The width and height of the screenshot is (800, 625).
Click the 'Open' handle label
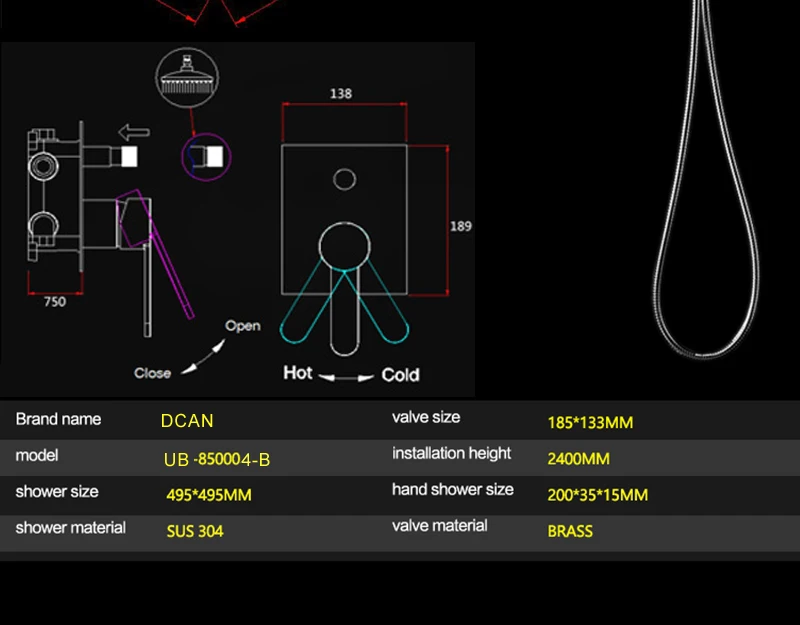click(x=243, y=326)
